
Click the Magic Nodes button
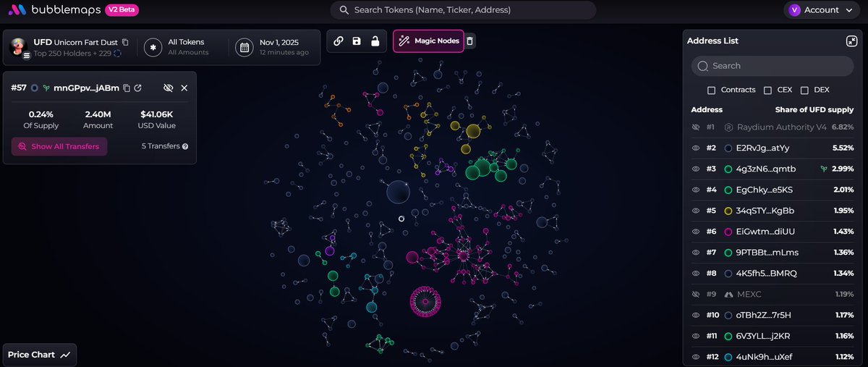click(x=429, y=41)
